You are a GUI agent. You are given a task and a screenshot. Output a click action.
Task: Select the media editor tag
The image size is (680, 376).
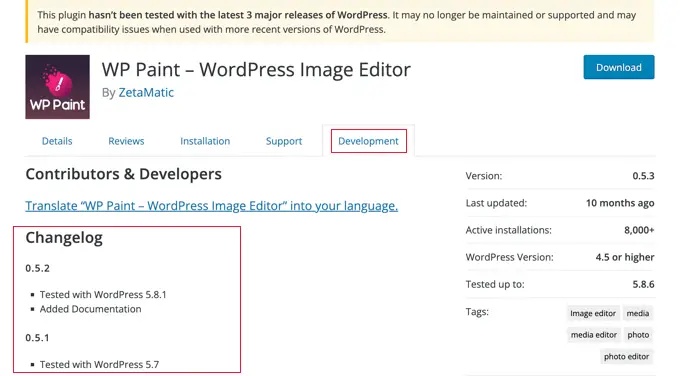point(593,335)
